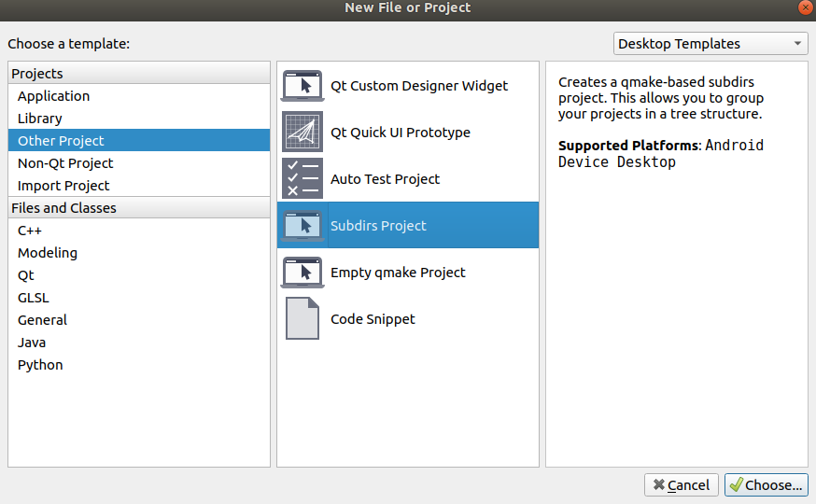Click the Code Snippet file icon

[302, 318]
